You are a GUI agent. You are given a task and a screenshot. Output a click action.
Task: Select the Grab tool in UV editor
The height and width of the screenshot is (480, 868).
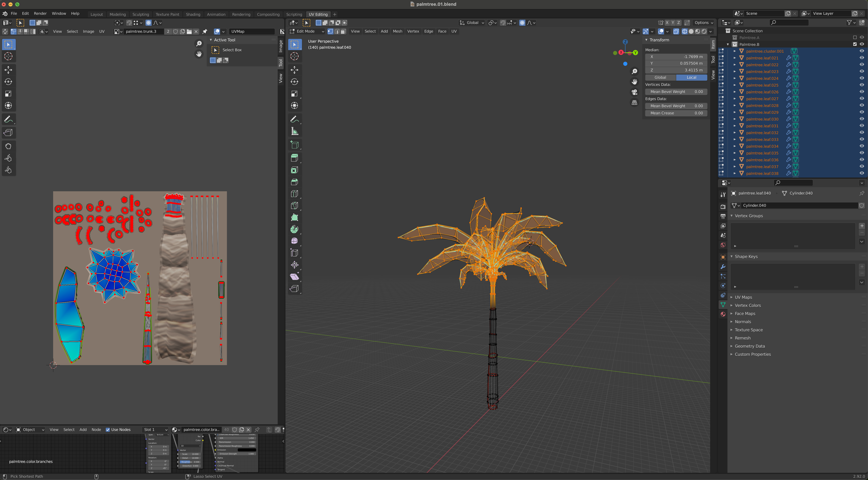[x=8, y=146]
